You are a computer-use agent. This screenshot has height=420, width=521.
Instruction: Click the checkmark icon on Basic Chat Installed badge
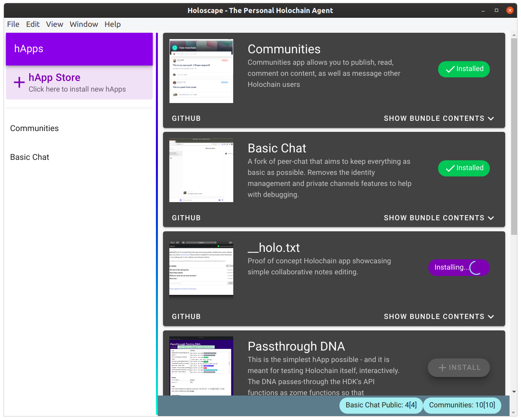pos(450,169)
